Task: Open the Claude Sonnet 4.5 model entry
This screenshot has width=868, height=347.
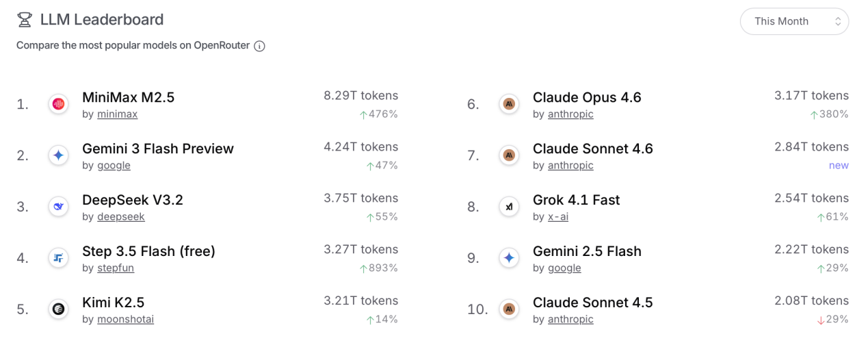Action: click(x=592, y=303)
